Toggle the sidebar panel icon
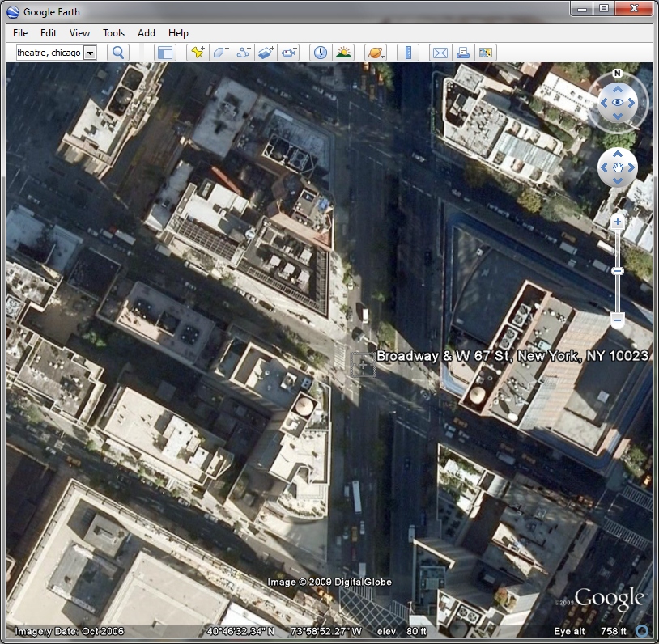The image size is (659, 644). coord(165,53)
